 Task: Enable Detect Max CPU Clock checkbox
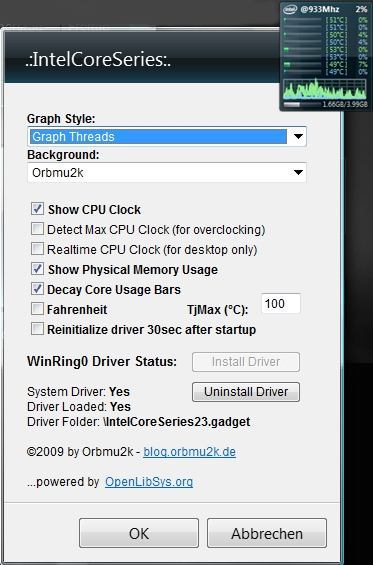point(37,229)
